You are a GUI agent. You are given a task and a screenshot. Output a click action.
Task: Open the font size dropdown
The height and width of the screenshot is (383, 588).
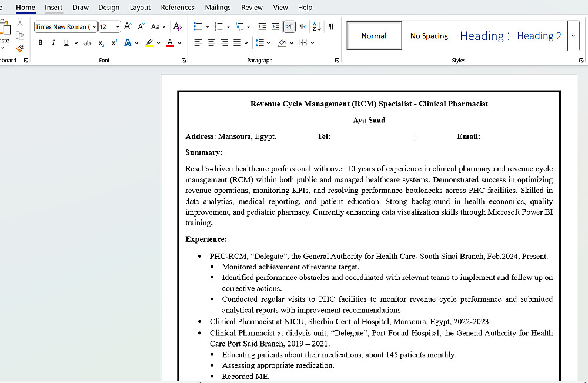(x=118, y=26)
